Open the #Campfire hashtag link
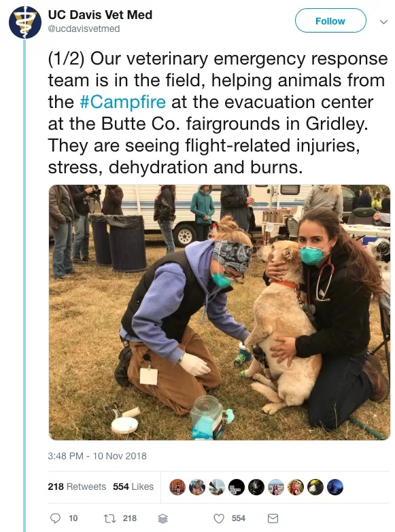The width and height of the screenshot is (395, 532). coord(122,102)
